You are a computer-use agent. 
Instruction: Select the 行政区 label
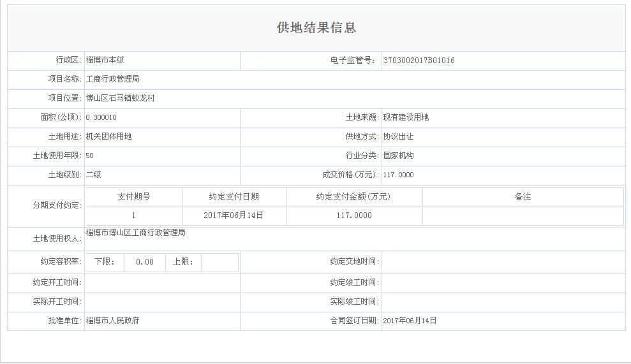pyautogui.click(x=68, y=60)
